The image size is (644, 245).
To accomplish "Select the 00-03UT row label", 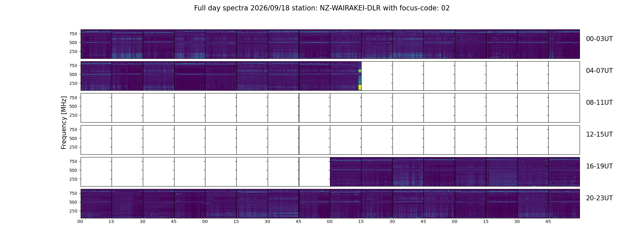I will 599,39.
